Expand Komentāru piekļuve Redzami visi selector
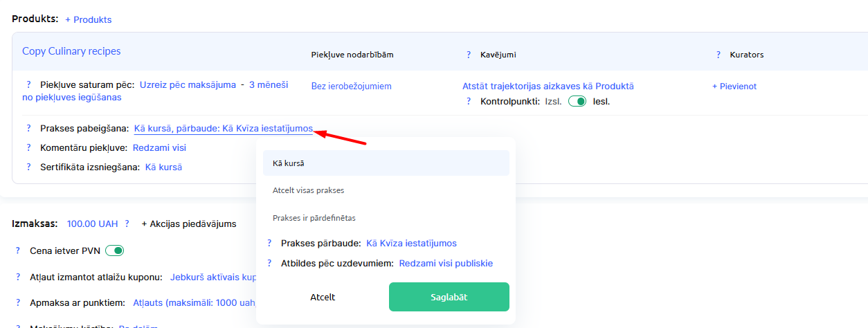The image size is (868, 328). pos(159,147)
